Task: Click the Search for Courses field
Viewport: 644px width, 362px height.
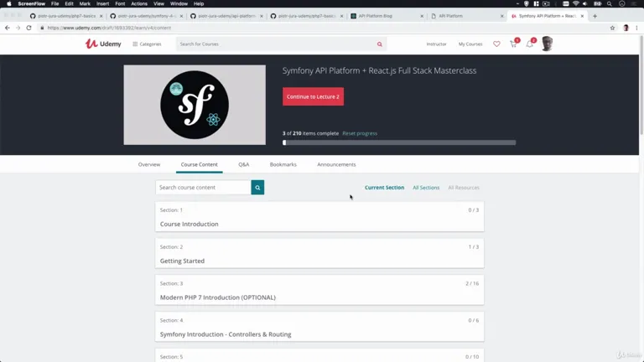Action: tap(275, 44)
